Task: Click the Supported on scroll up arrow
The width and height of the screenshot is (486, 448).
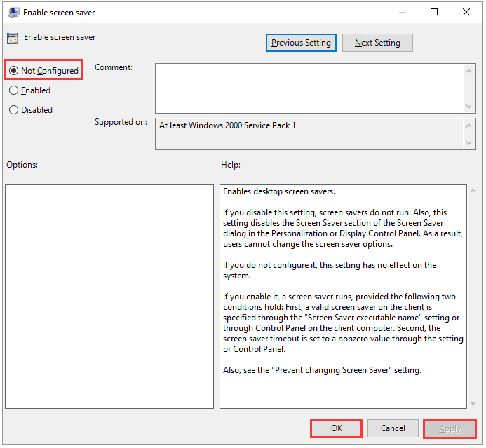Action: [x=469, y=125]
